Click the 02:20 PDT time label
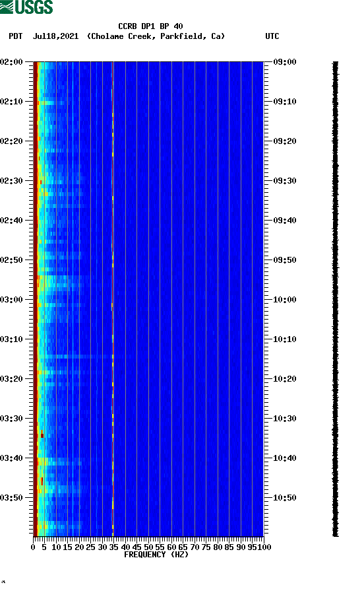Image resolution: width=364 pixels, height=589 pixels. (12, 141)
